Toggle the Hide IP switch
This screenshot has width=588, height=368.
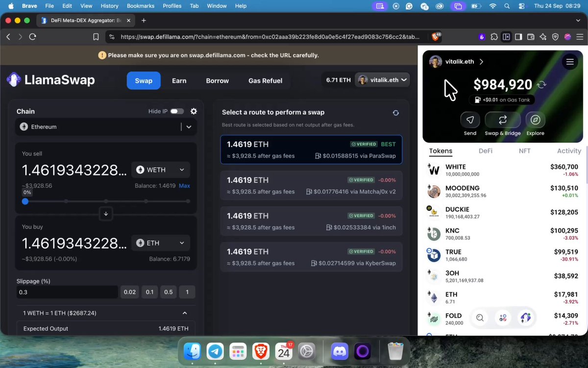coord(177,111)
